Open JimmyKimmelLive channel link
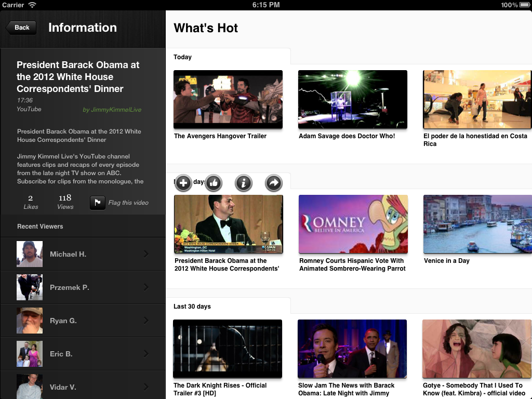Image resolution: width=532 pixels, height=399 pixels. point(112,110)
